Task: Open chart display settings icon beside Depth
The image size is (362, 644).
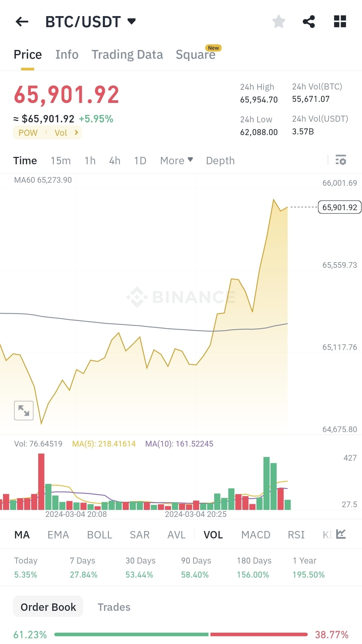Action: [x=341, y=161]
